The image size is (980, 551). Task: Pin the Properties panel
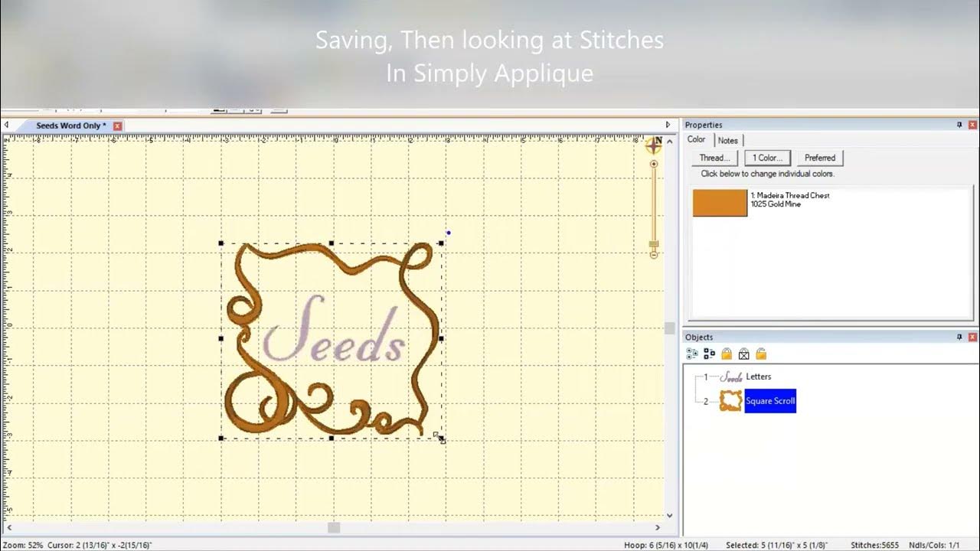pos(959,125)
